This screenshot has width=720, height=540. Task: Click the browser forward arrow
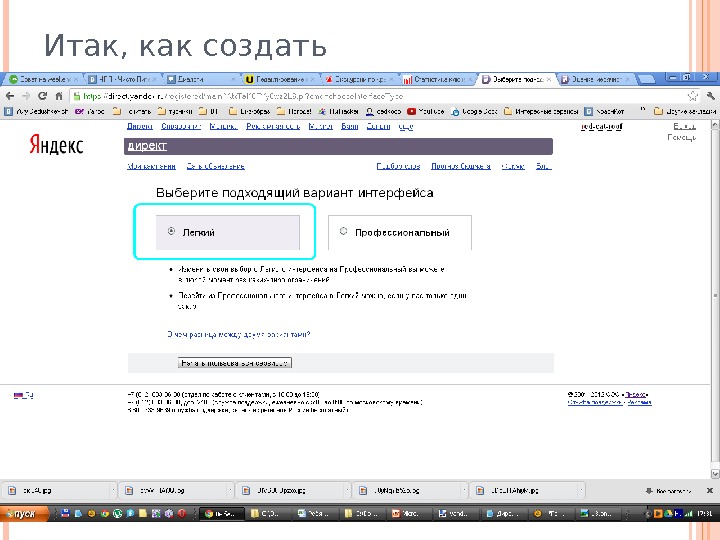click(x=26, y=96)
